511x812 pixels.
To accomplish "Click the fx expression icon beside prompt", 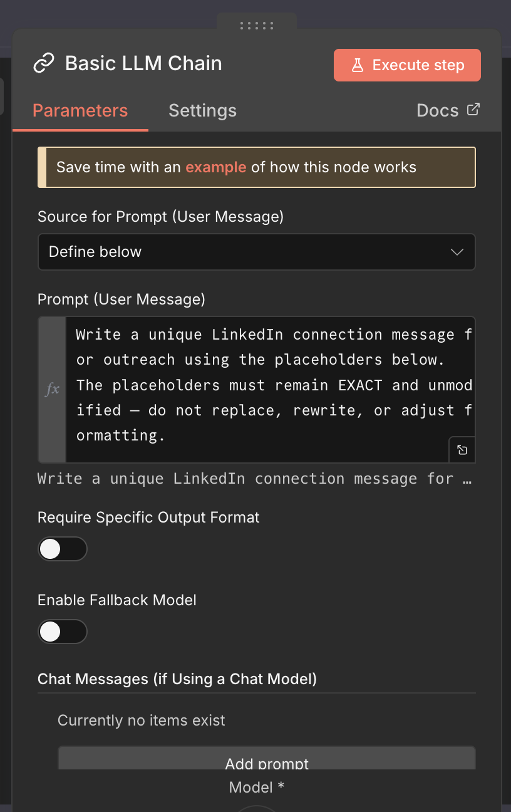I will pos(53,389).
